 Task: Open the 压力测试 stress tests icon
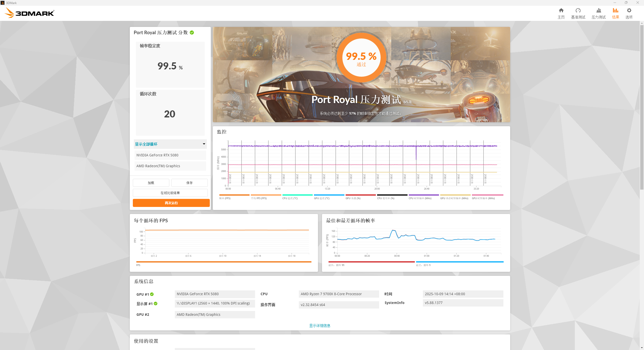[598, 11]
